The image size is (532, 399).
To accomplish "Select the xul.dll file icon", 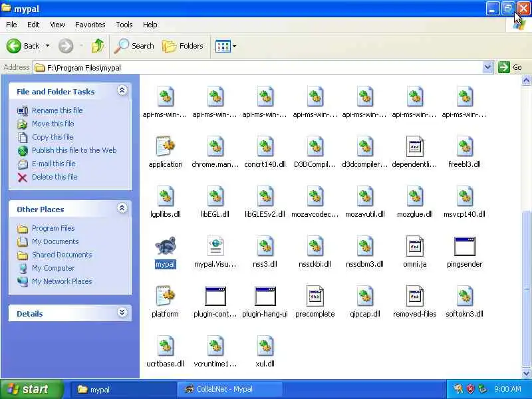I will [x=265, y=346].
